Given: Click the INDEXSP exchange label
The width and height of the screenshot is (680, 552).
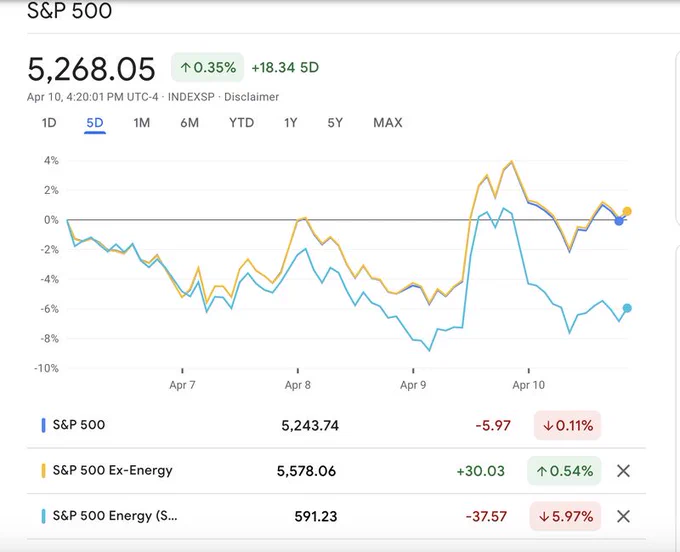Looking at the screenshot, I should 191,97.
